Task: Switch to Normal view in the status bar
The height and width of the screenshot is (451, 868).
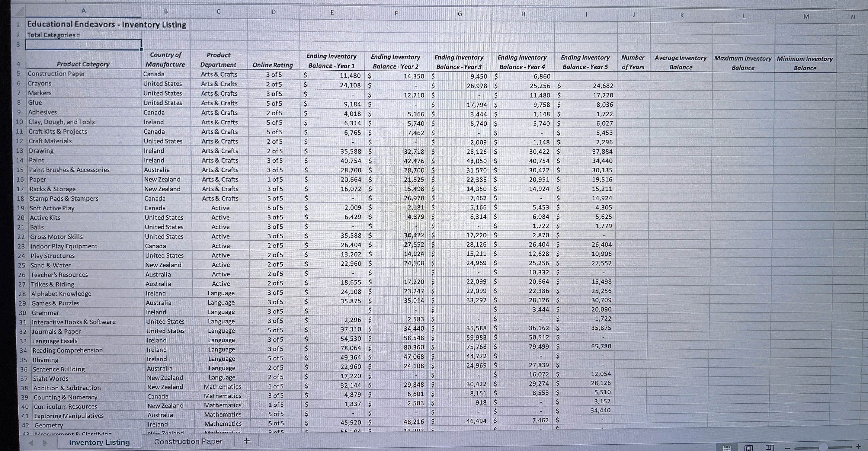Action: (x=727, y=448)
